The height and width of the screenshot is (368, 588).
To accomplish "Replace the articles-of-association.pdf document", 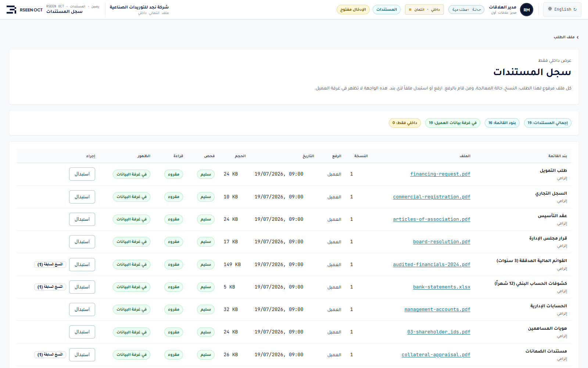I will pos(82,219).
